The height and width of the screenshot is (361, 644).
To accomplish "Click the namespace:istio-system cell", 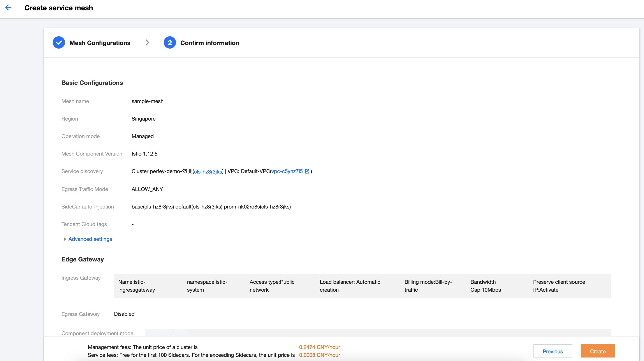I will coord(207,286).
